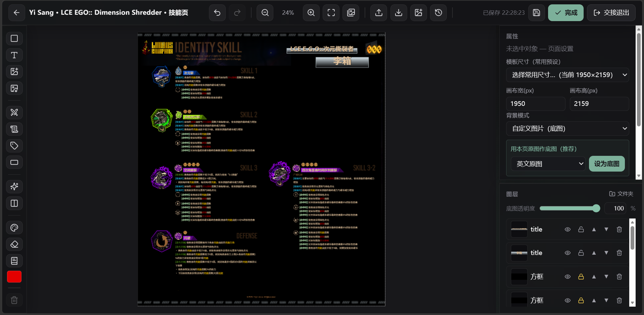
Task: Save with the floppy disk icon
Action: click(x=536, y=13)
